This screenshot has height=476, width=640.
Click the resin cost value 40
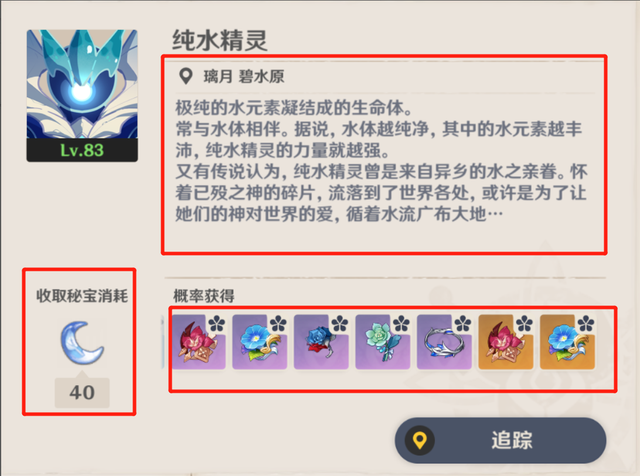tap(82, 393)
